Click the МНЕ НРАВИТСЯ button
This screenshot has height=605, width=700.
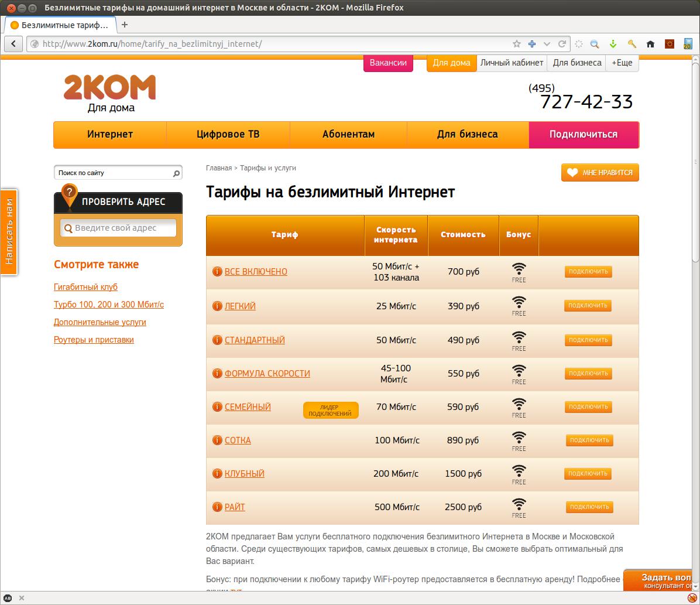tap(600, 172)
